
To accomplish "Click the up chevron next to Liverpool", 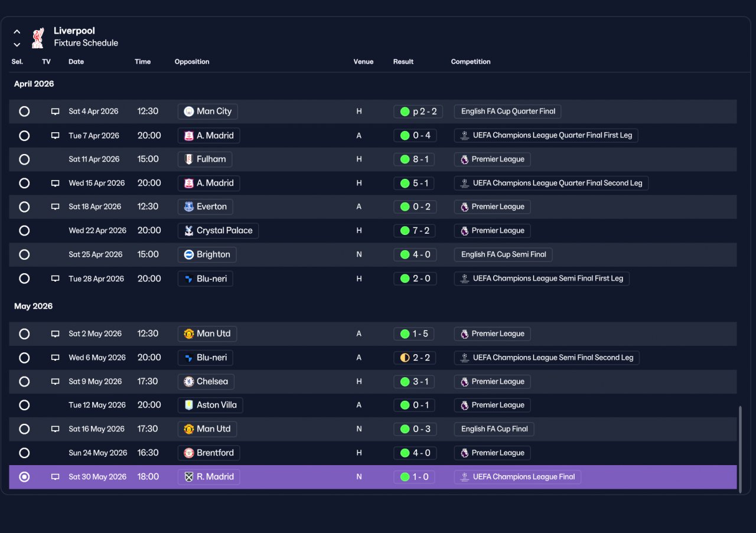I will 17,32.
